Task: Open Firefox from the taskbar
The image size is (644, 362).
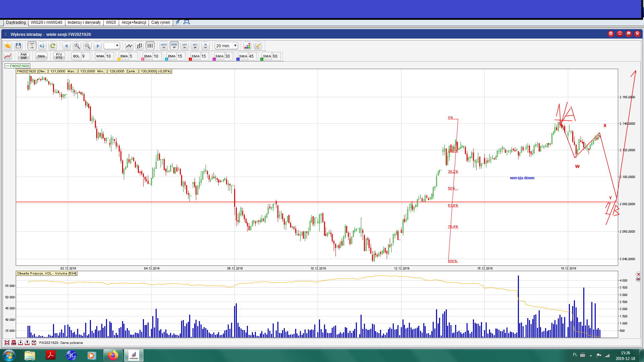Action: tap(113, 355)
